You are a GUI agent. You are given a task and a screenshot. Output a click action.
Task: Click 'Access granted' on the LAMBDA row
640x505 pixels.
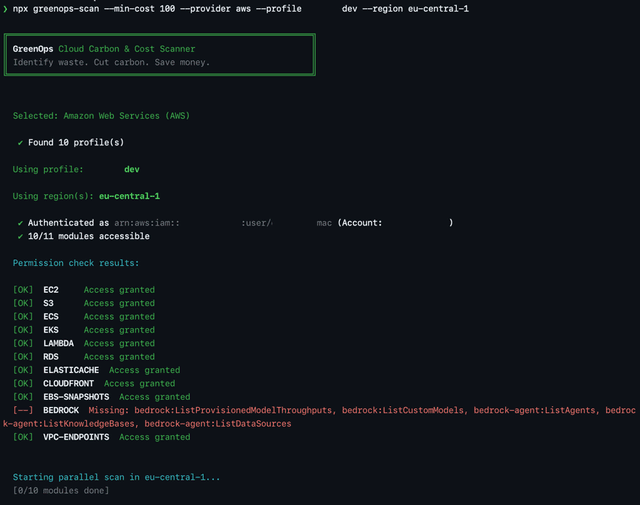coord(119,343)
